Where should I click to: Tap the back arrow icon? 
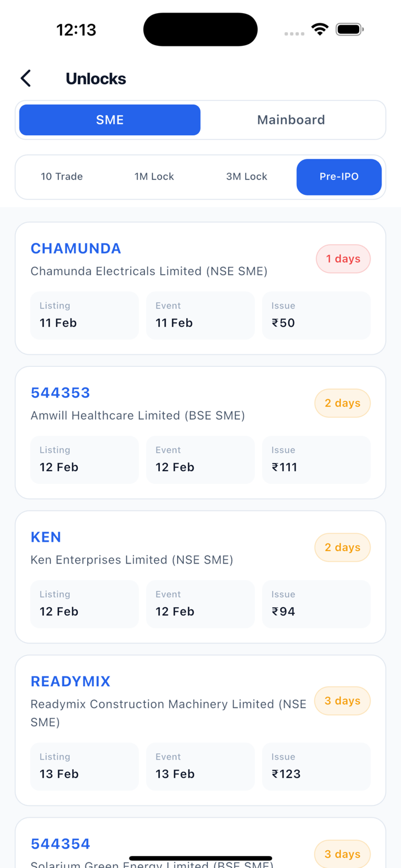[26, 79]
